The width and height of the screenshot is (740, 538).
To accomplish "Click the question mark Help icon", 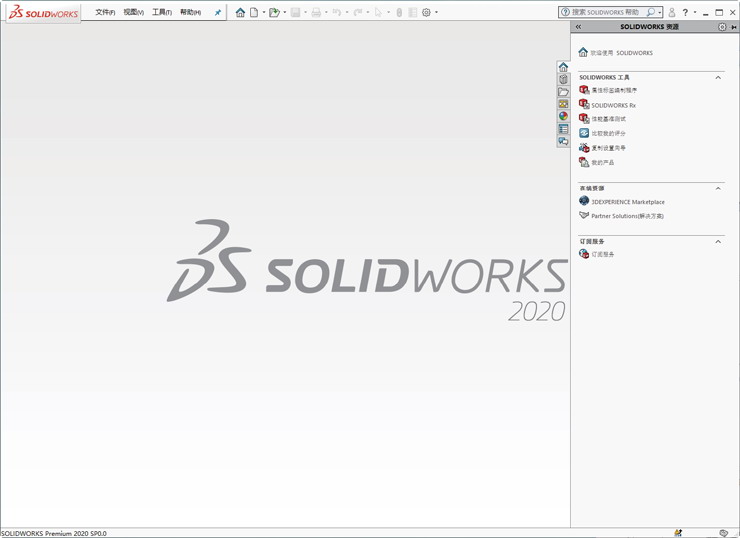I will (x=685, y=13).
